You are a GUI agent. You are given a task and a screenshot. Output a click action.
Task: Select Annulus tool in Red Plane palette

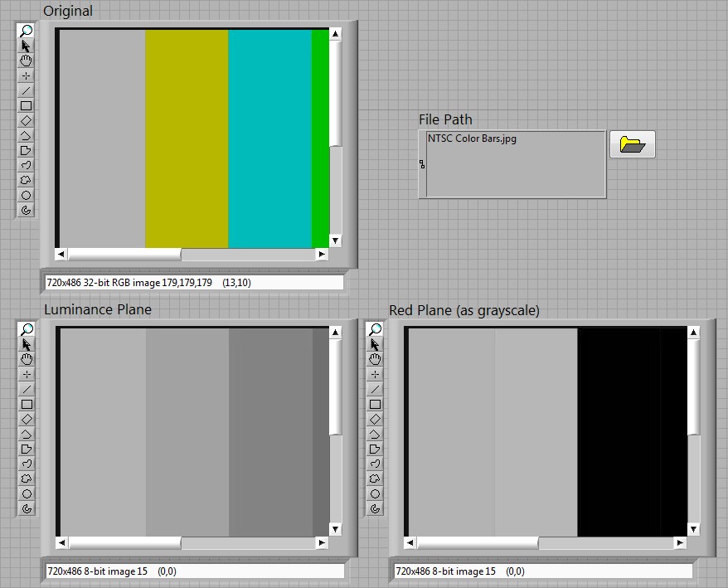[x=375, y=508]
